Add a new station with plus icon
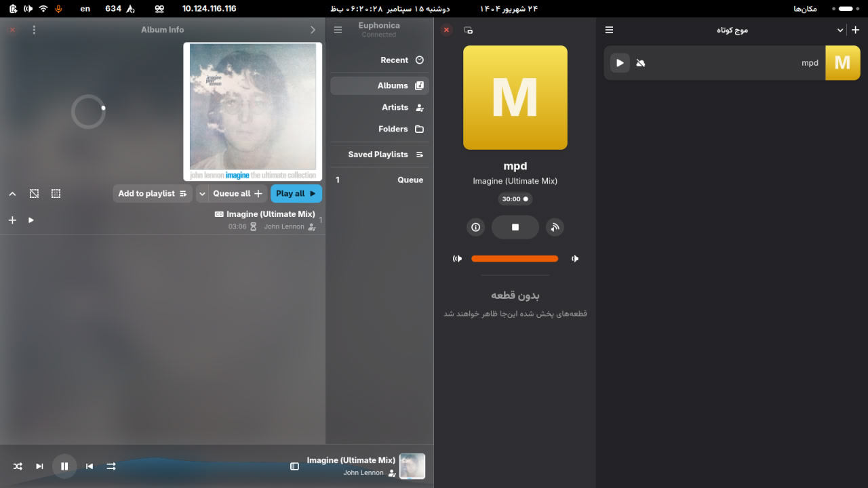Viewport: 868px width, 488px height. (x=856, y=30)
